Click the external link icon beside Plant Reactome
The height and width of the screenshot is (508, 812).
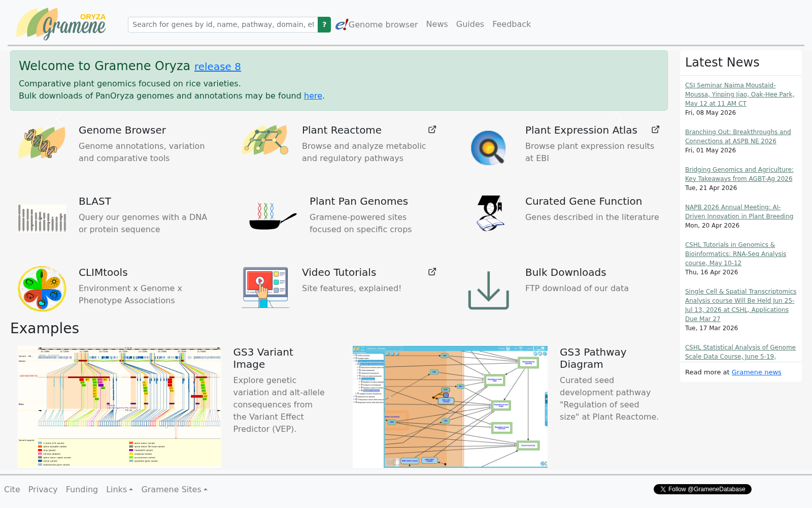point(432,130)
